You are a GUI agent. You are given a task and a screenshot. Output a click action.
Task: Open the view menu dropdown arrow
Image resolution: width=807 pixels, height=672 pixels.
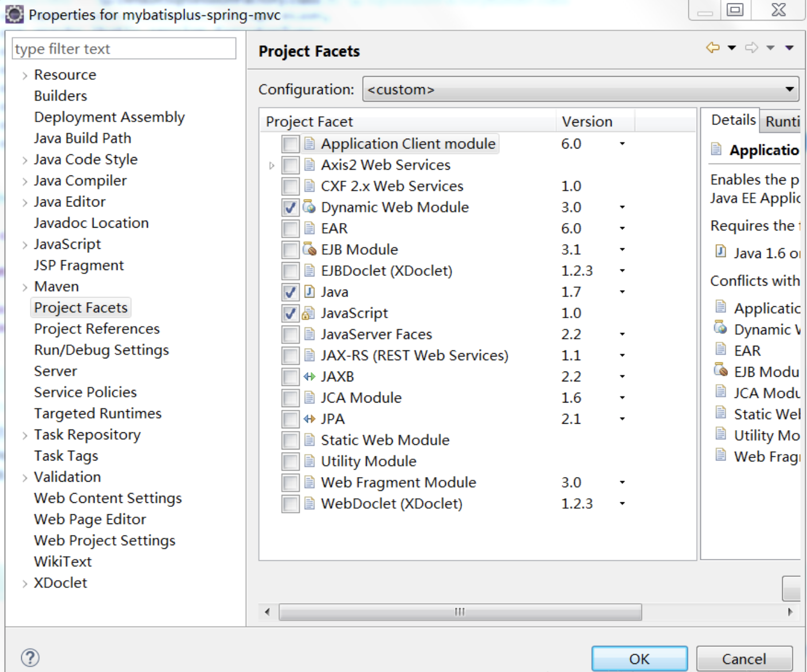coord(789,48)
